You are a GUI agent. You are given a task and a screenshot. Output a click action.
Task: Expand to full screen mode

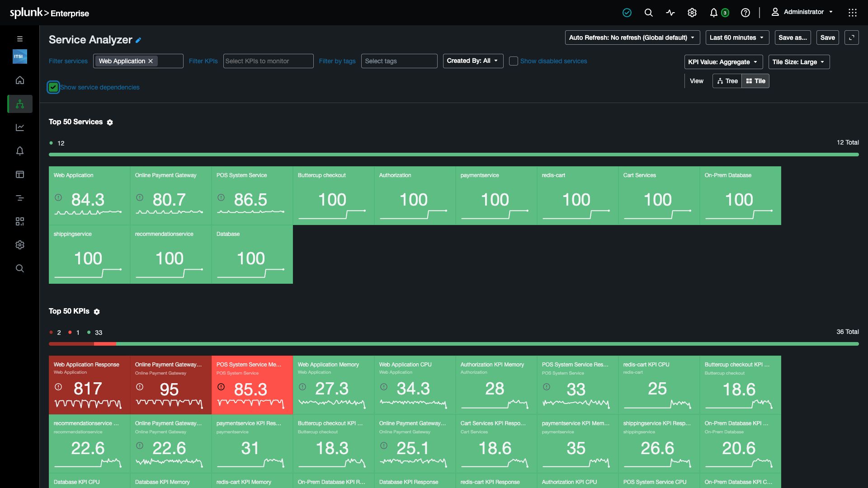[x=852, y=38]
